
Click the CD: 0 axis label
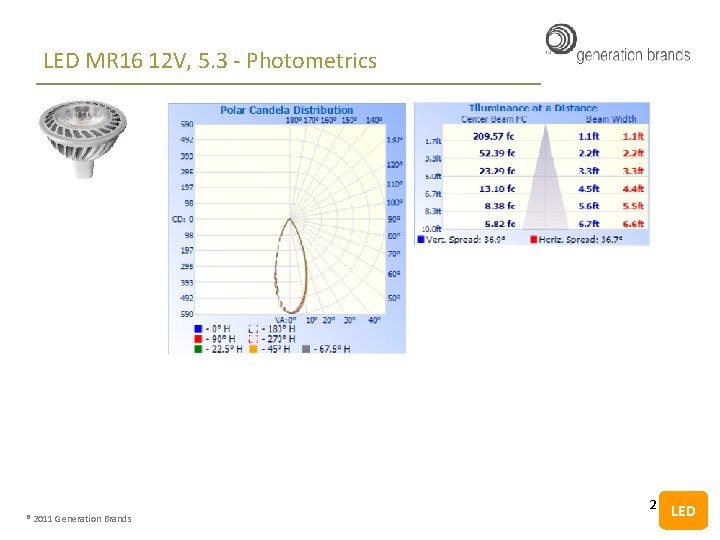pos(182,219)
